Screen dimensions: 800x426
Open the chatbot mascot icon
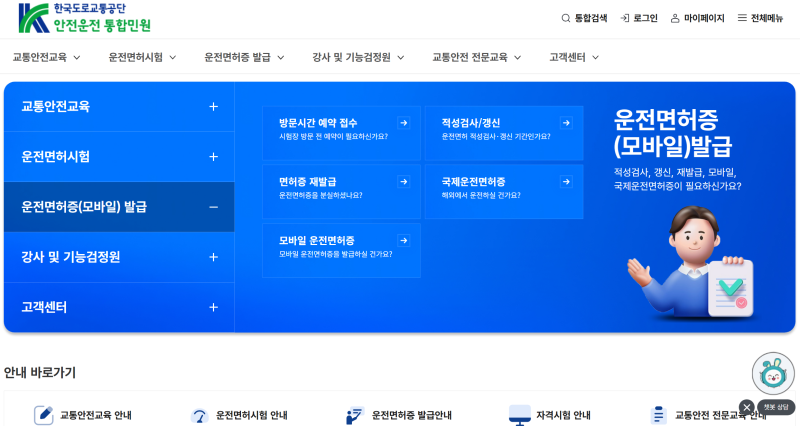coord(773,373)
